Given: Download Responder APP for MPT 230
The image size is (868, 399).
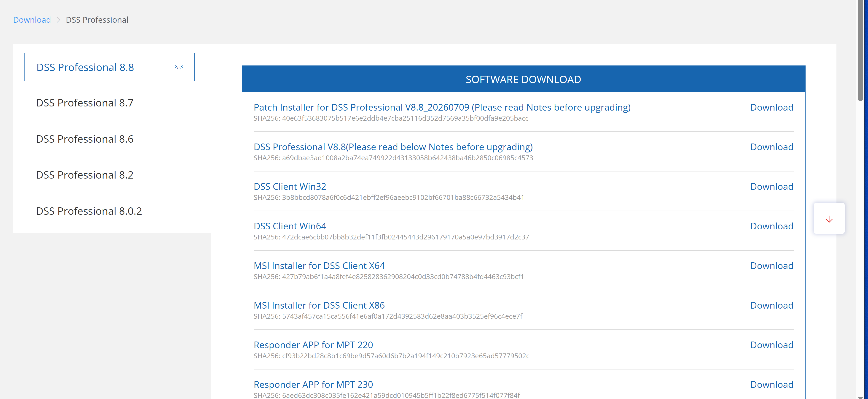Looking at the screenshot, I should tap(772, 385).
